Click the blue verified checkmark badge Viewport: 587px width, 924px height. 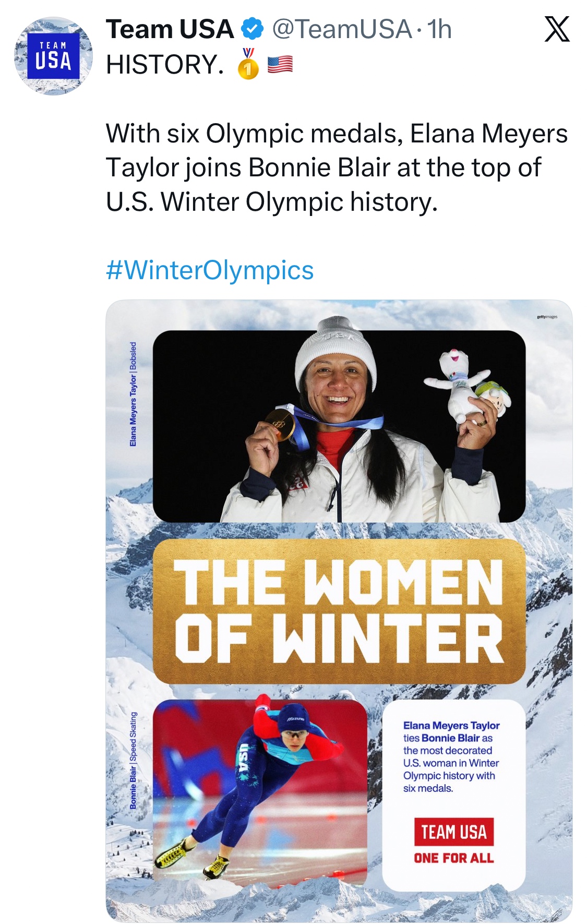(x=253, y=29)
